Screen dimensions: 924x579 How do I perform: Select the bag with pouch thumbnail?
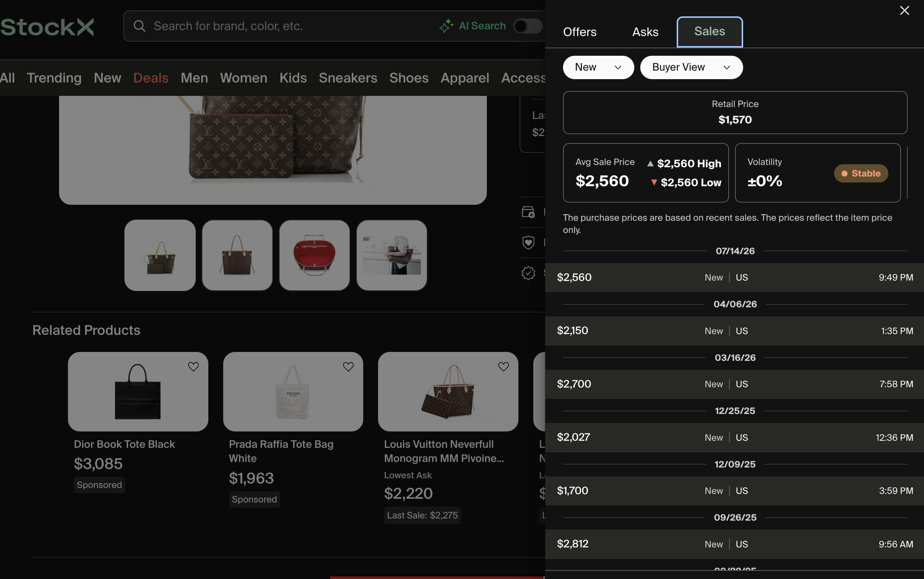click(x=160, y=255)
